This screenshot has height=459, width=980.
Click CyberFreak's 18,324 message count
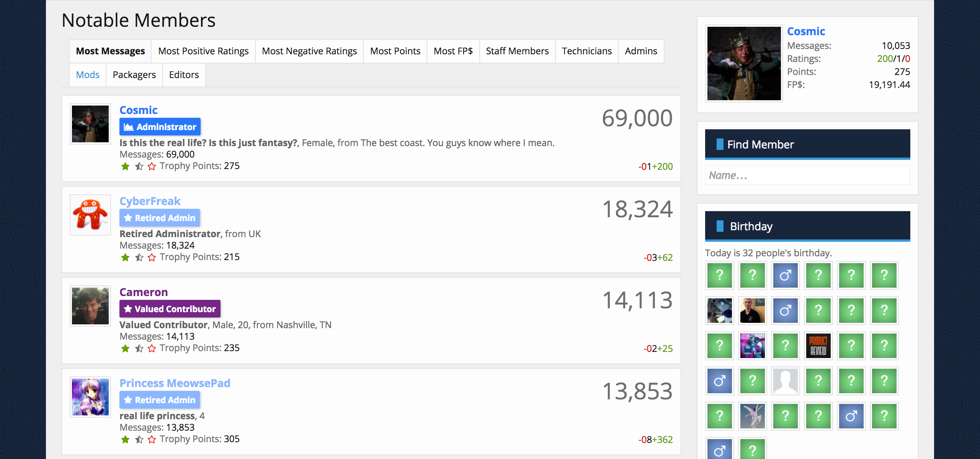coord(637,209)
